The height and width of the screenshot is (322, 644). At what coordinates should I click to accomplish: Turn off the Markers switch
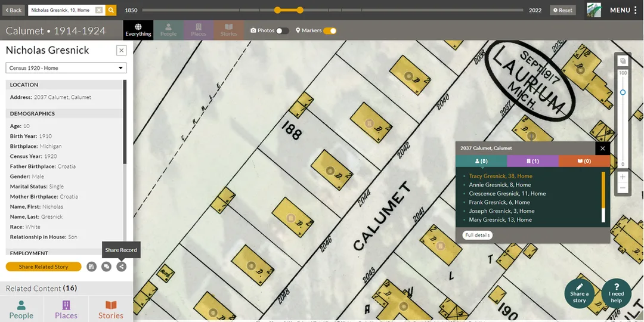(x=330, y=31)
